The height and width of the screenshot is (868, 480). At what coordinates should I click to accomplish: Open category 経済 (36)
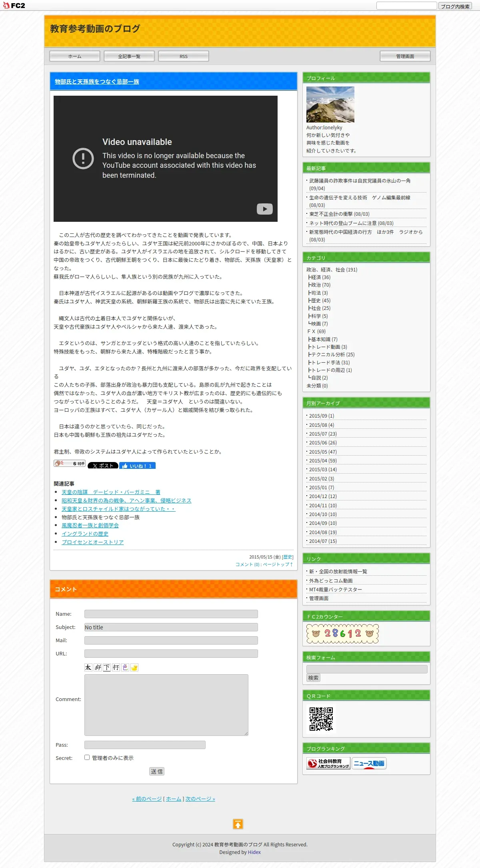pos(321,277)
